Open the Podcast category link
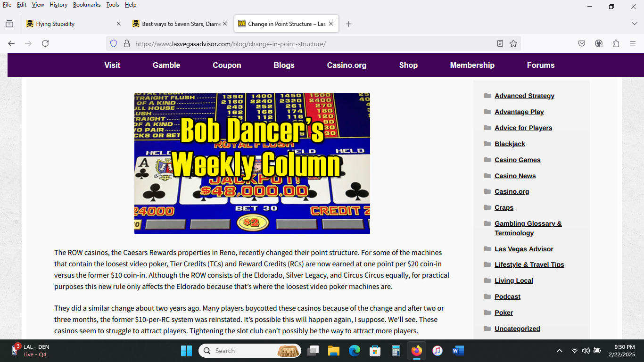644x362 pixels. [x=507, y=296]
